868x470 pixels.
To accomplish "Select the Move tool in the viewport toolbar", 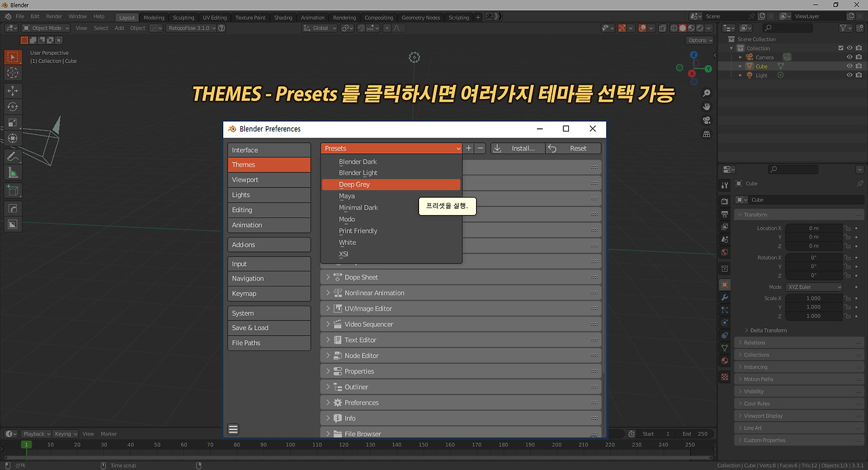I will click(x=12, y=90).
